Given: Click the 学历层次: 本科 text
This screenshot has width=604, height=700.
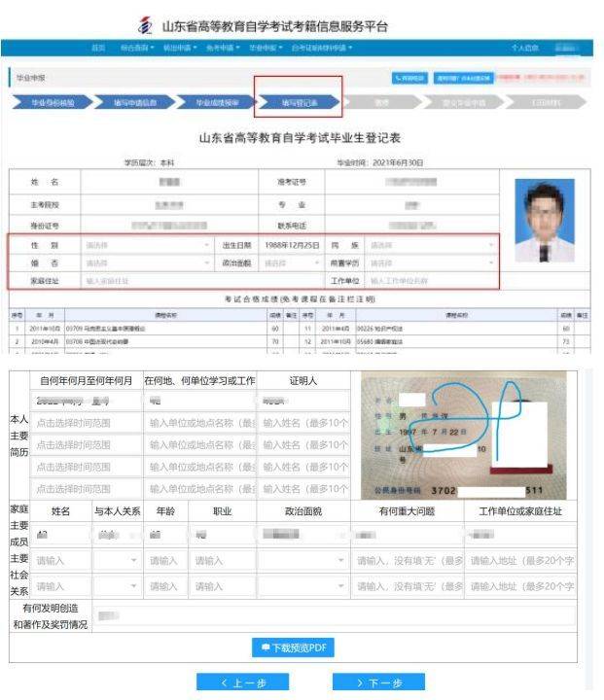Looking at the screenshot, I should [149, 163].
